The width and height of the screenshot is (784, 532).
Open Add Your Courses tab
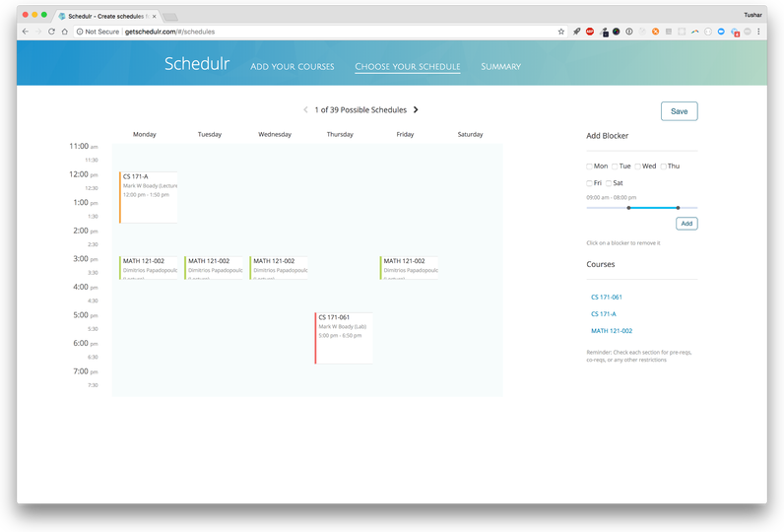click(x=293, y=67)
